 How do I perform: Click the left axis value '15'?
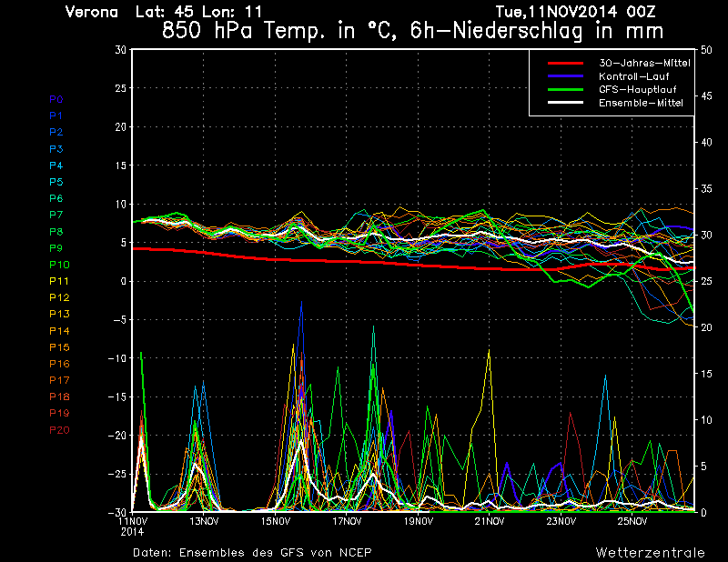pos(121,166)
